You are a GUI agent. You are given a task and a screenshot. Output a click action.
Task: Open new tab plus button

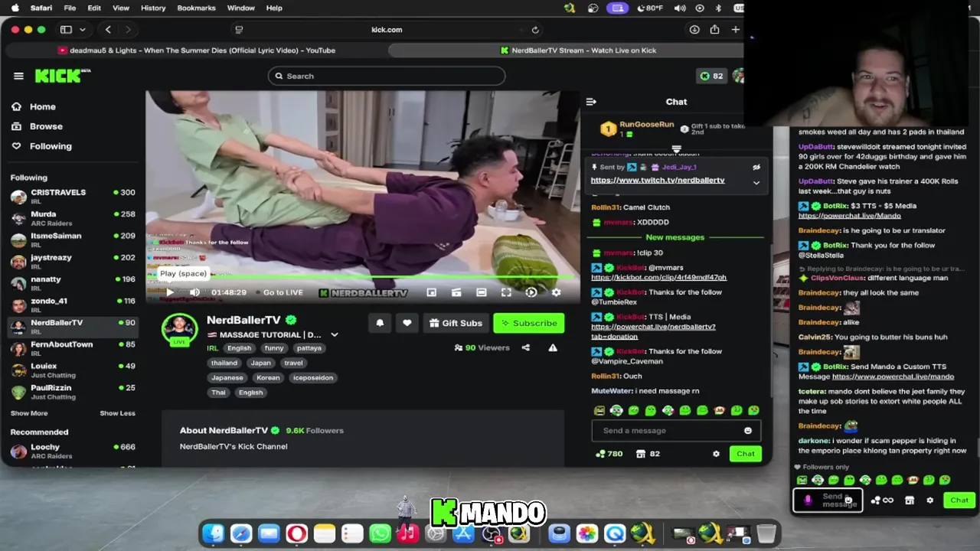coord(735,30)
